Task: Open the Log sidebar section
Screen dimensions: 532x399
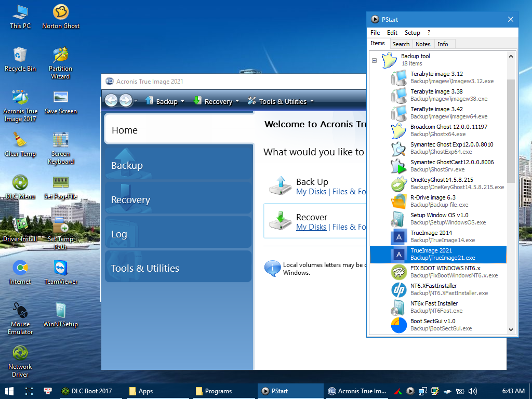Action: point(179,232)
